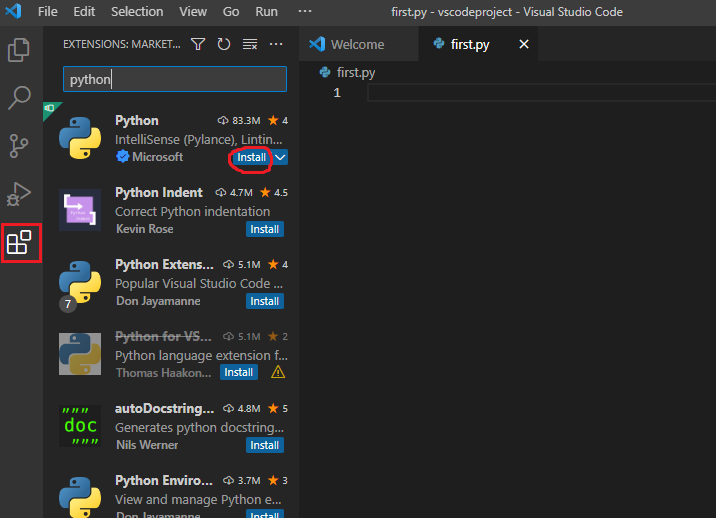Viewport: 716px width, 518px height.
Task: Open the Go menu
Action: [x=231, y=11]
